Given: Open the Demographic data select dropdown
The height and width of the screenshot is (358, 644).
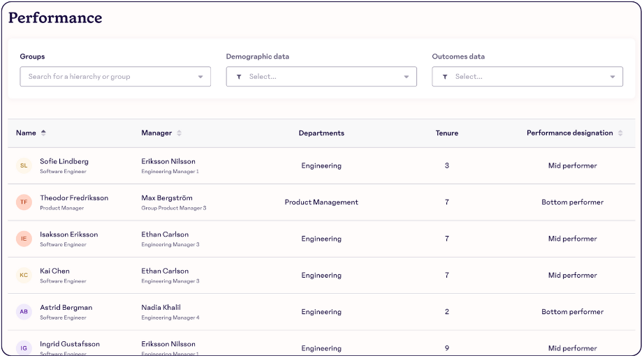Looking at the screenshot, I should coord(321,76).
